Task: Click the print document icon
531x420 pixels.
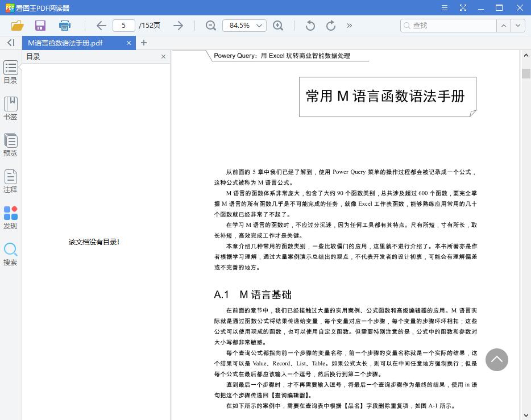Action: [64, 26]
